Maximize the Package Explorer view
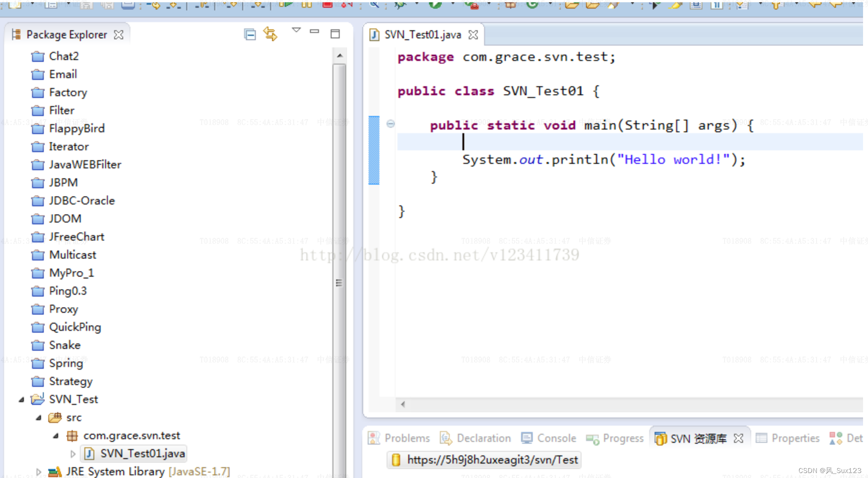Screen dimensions: 868x478 (x=335, y=34)
